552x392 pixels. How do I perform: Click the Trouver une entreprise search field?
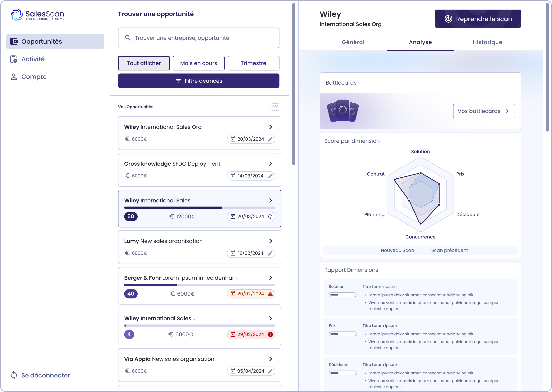198,38
